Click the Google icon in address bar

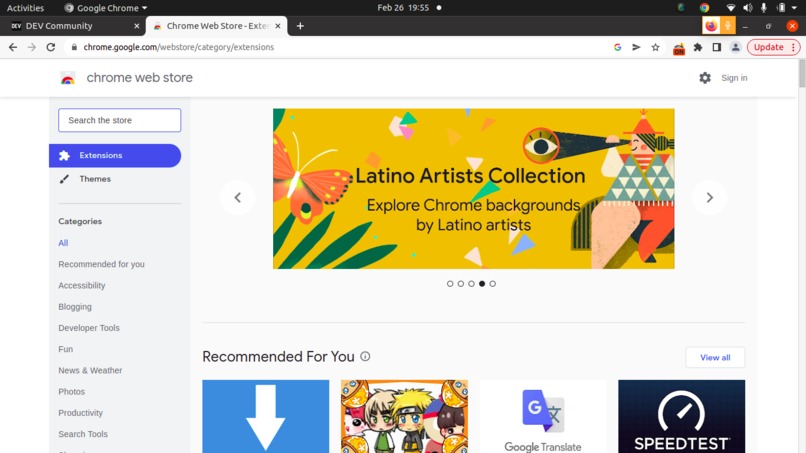(617, 47)
